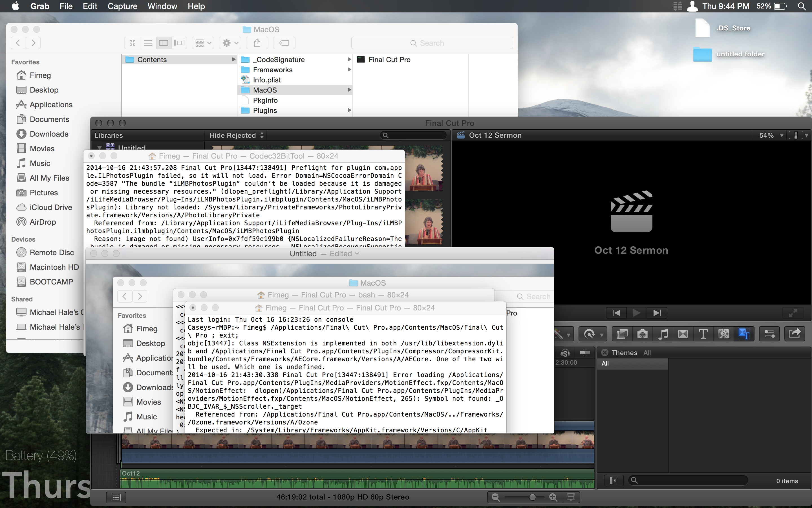Show the Generators browser countdown icon
Viewport: 812px width, 508px height.
(724, 334)
